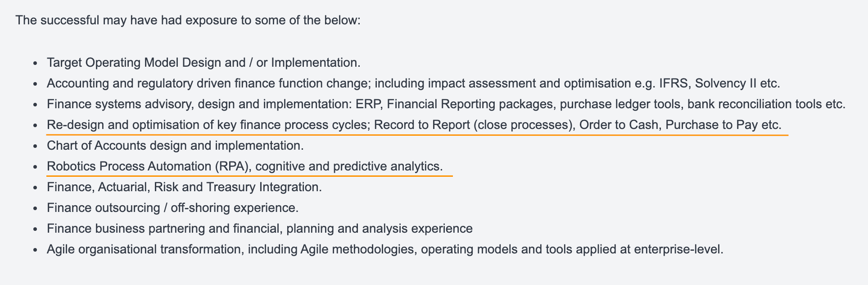868x285 pixels.
Task: Click the Accounting and regulatory driven finance line
Action: click(413, 83)
